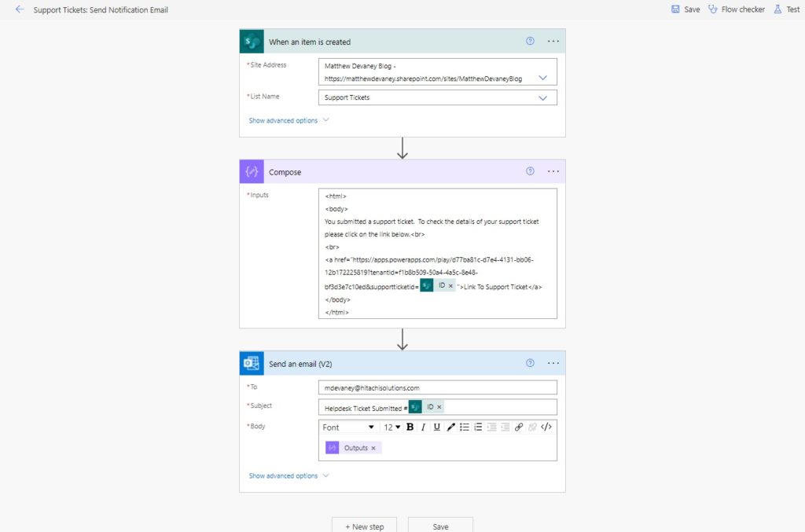The height and width of the screenshot is (532, 805).
Task: Remove the ID token from Compose inputs
Action: pos(450,286)
